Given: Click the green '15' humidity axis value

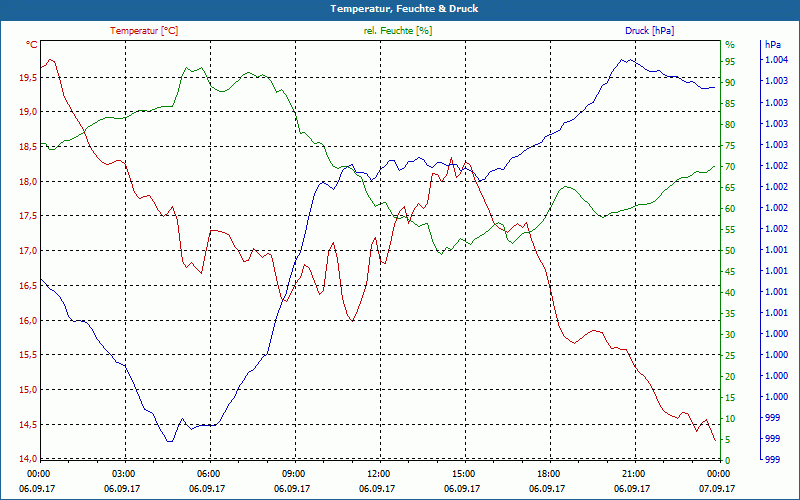Looking at the screenshot, I should click(730, 397).
